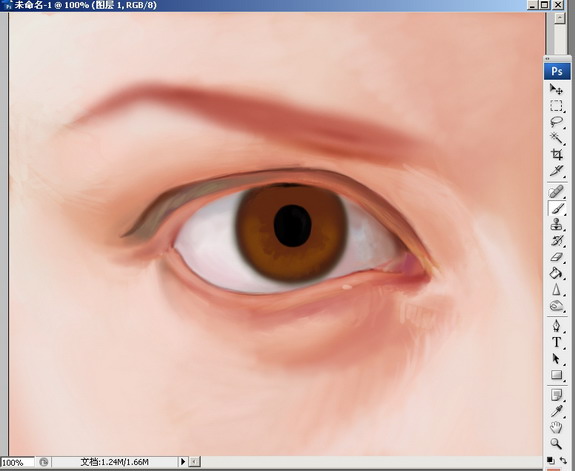Screen dimensions: 575x471
Task: Click the zoom percentage field at bottom
Action: pyautogui.click(x=18, y=462)
